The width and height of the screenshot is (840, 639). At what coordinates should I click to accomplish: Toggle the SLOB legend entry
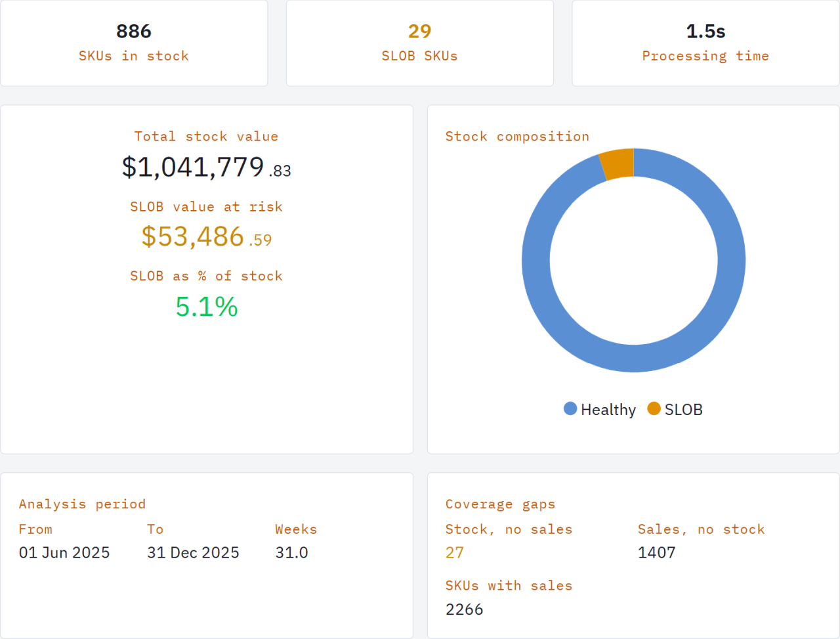(x=682, y=409)
